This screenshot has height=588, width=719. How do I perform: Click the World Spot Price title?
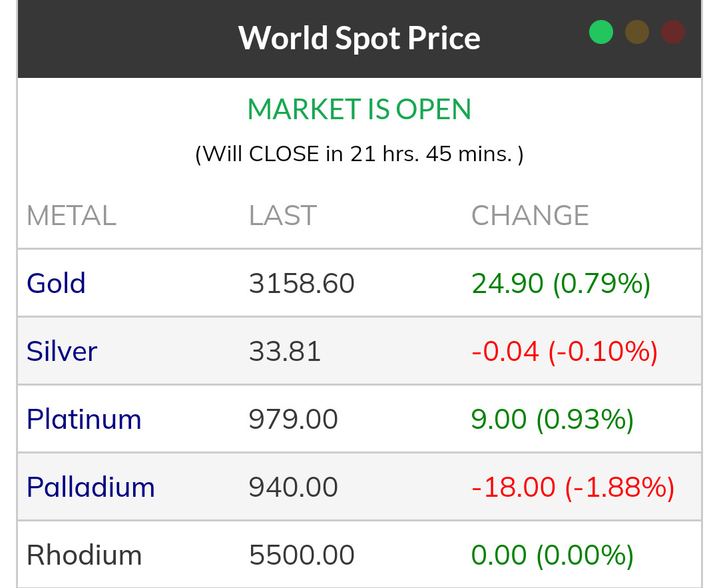[x=359, y=38]
